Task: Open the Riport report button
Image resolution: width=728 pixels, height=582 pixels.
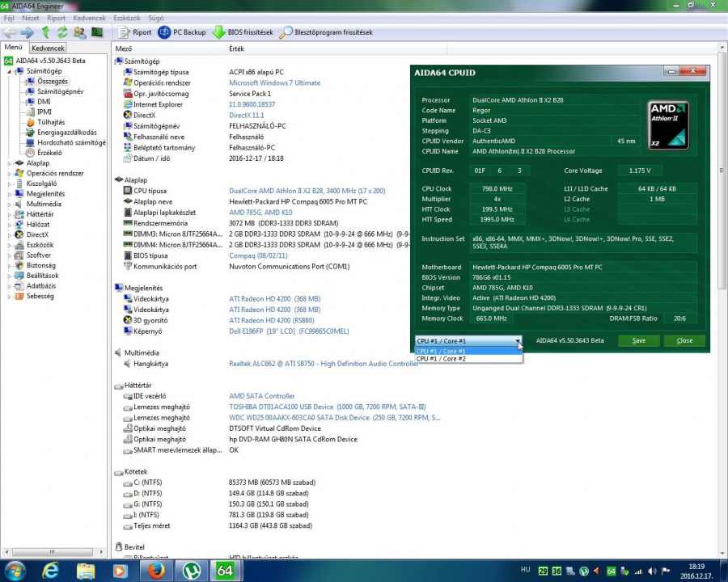Action: (x=135, y=32)
